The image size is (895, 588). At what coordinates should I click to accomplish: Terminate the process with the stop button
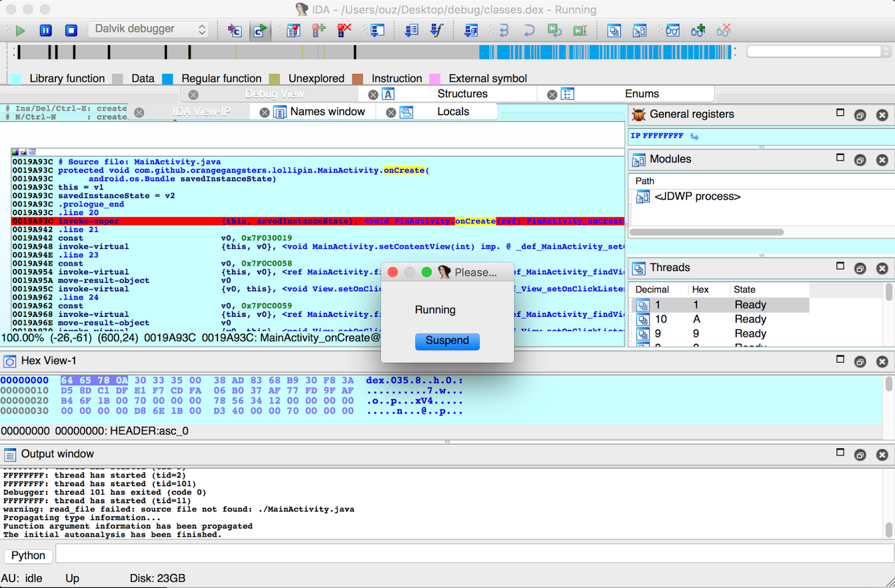point(71,30)
